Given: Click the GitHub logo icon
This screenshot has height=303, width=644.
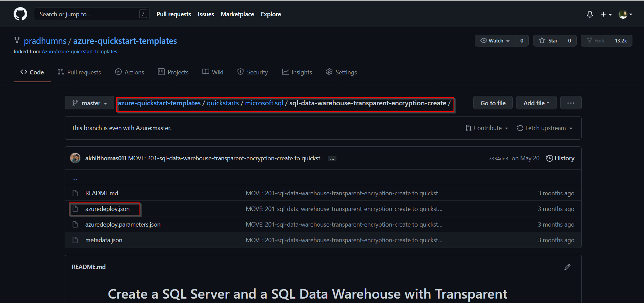Looking at the screenshot, I should point(20,14).
